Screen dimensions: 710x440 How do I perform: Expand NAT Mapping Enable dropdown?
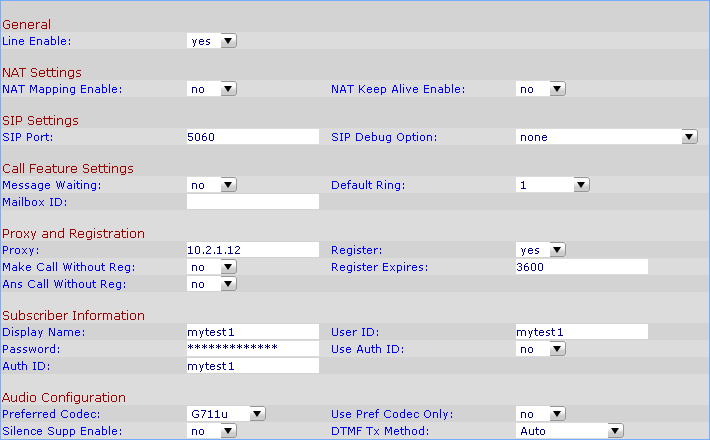(212, 89)
